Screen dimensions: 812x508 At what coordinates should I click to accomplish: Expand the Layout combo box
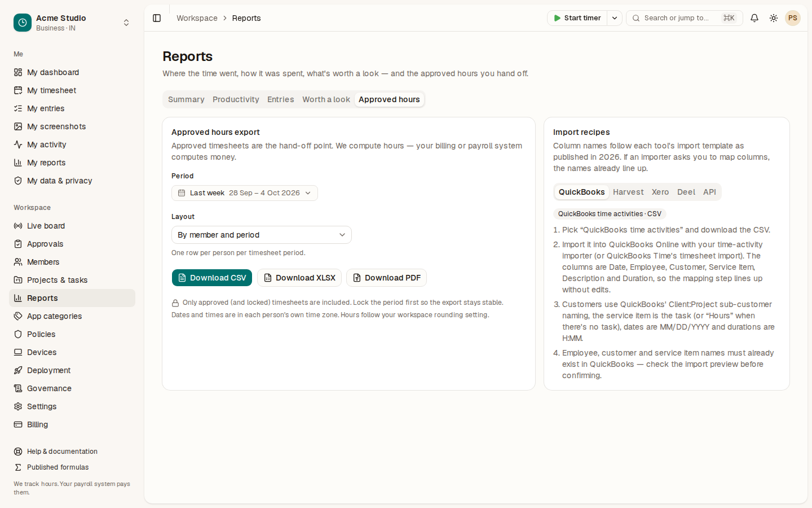click(x=262, y=235)
